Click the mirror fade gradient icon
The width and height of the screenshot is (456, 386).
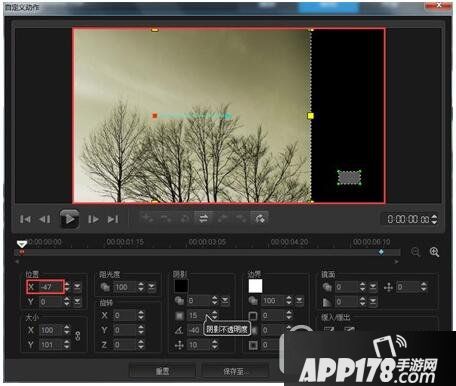tap(327, 302)
